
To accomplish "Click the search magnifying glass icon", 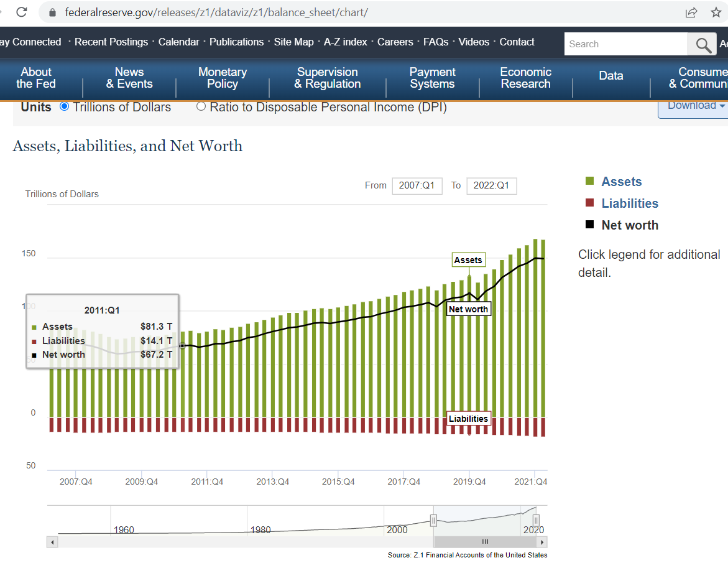I will 703,44.
